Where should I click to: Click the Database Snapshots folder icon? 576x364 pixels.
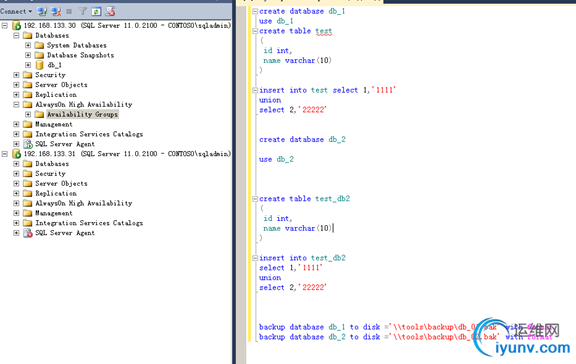click(x=39, y=55)
